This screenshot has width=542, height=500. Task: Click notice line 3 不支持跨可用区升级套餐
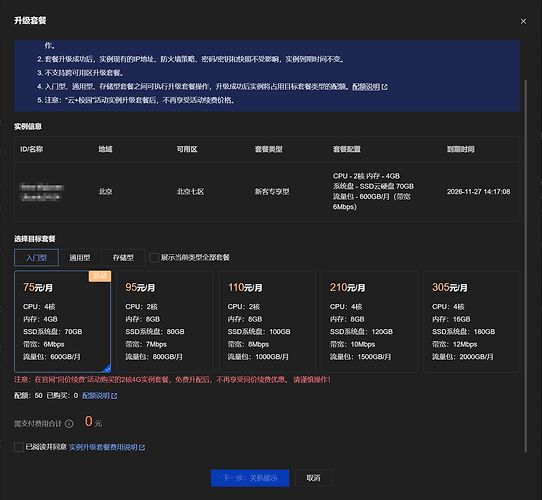click(x=81, y=73)
